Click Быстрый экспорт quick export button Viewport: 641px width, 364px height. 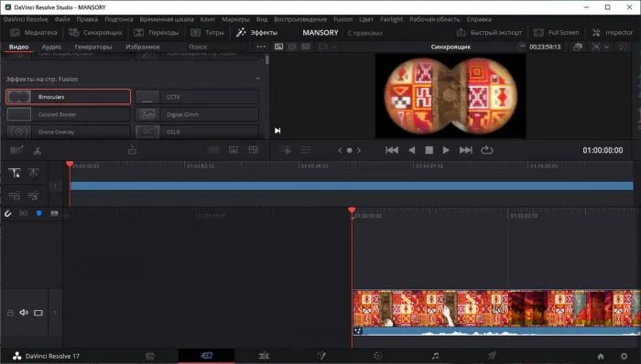[x=489, y=33]
